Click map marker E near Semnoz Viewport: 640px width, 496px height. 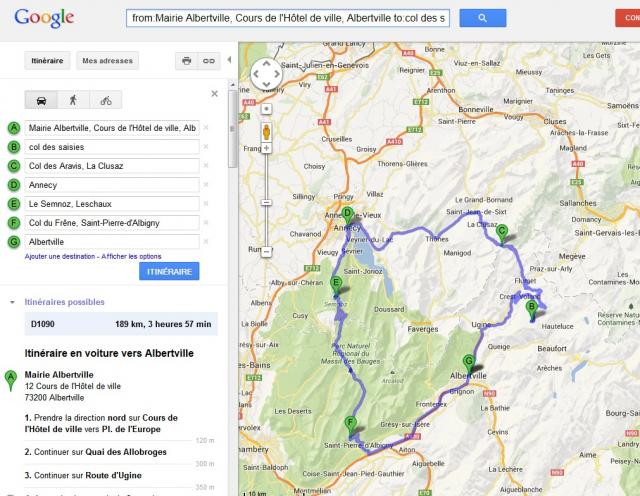336,285
